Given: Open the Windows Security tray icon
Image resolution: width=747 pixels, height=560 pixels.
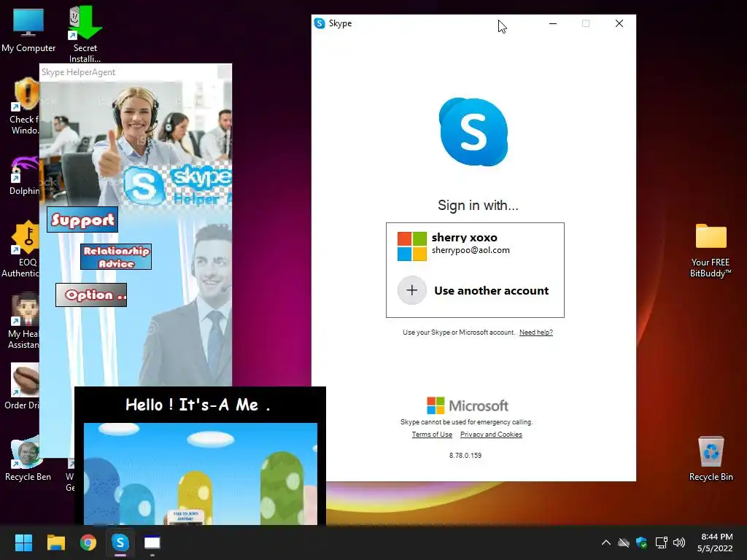Looking at the screenshot, I should tap(642, 542).
